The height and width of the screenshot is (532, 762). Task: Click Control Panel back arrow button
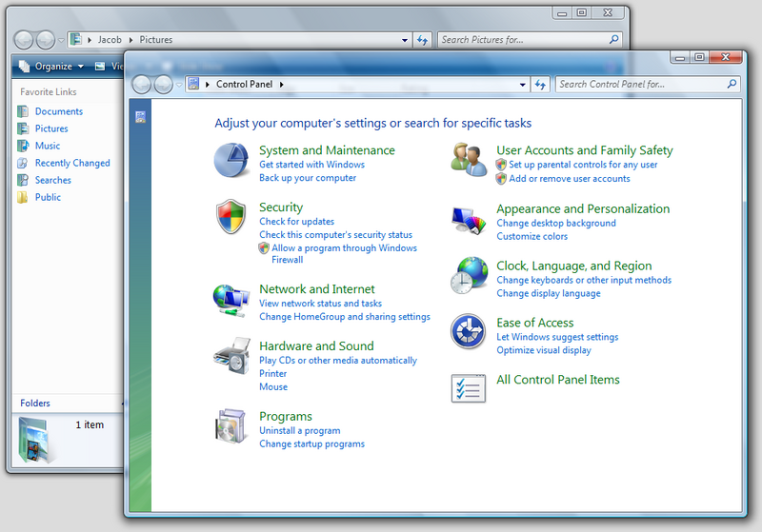click(142, 85)
